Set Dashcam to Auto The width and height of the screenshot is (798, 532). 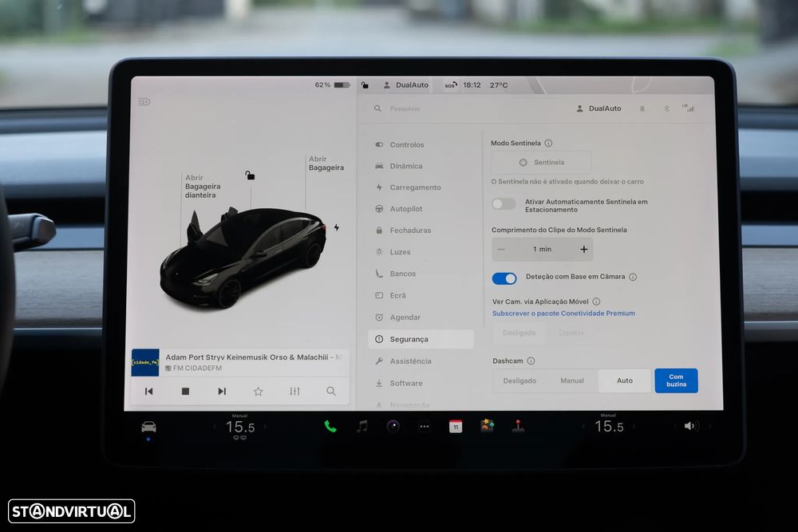625,380
